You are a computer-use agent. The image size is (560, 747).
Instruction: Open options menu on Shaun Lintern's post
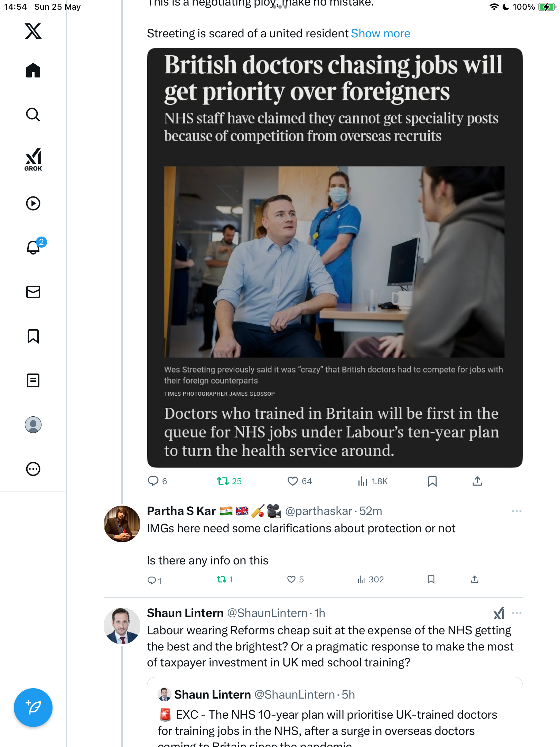tap(516, 613)
